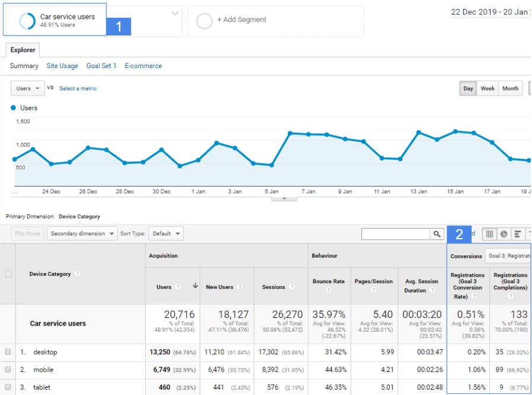Image resolution: width=532 pixels, height=395 pixels.
Task: Click total users value 20,716
Action: click(179, 314)
